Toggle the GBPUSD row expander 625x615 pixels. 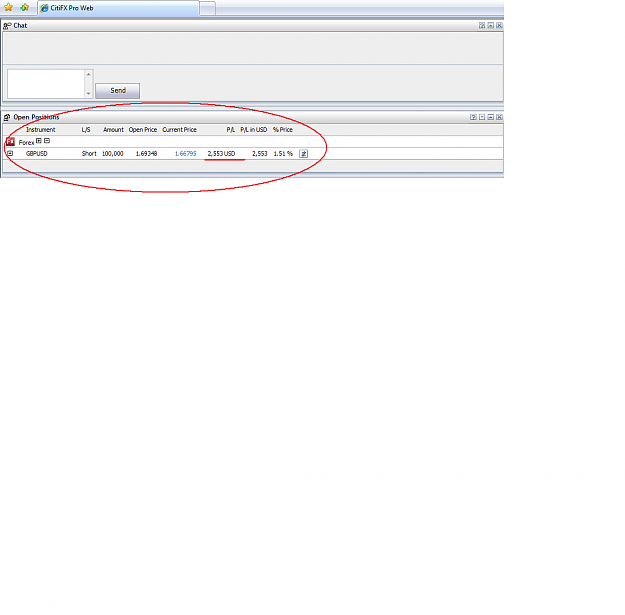(10, 153)
